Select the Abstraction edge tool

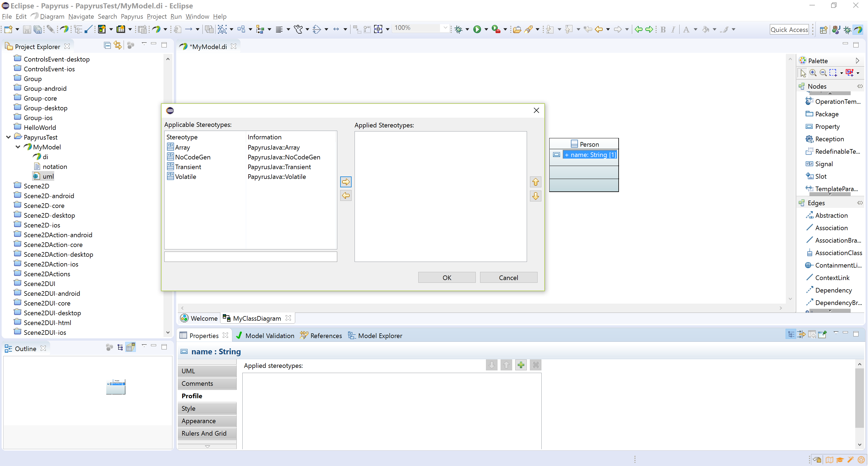click(827, 215)
